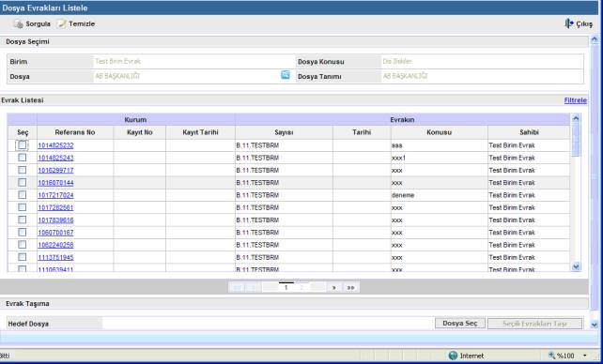Screen dimensions: 603x364
Task: Open reference link 1062249258
Action: tap(55, 245)
